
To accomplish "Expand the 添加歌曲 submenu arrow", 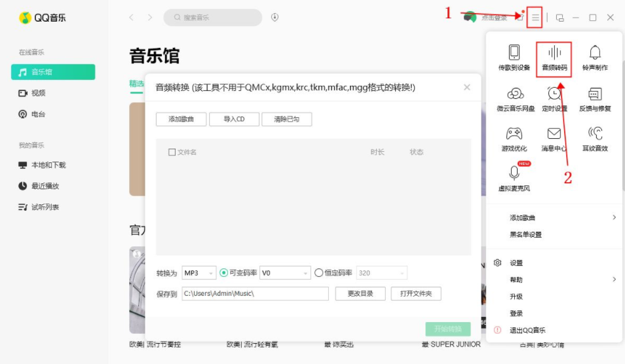I will (615, 217).
